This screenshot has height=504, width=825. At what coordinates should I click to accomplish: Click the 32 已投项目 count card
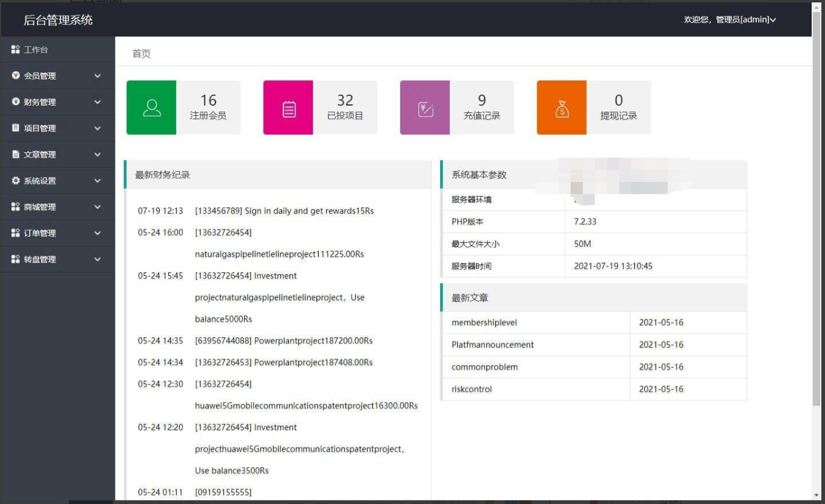[320, 107]
